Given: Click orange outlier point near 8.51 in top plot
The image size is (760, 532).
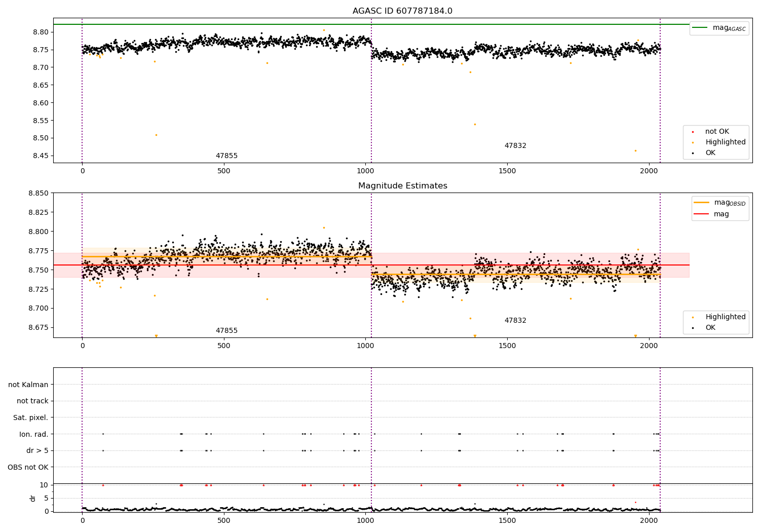Looking at the screenshot, I should coord(156,135).
